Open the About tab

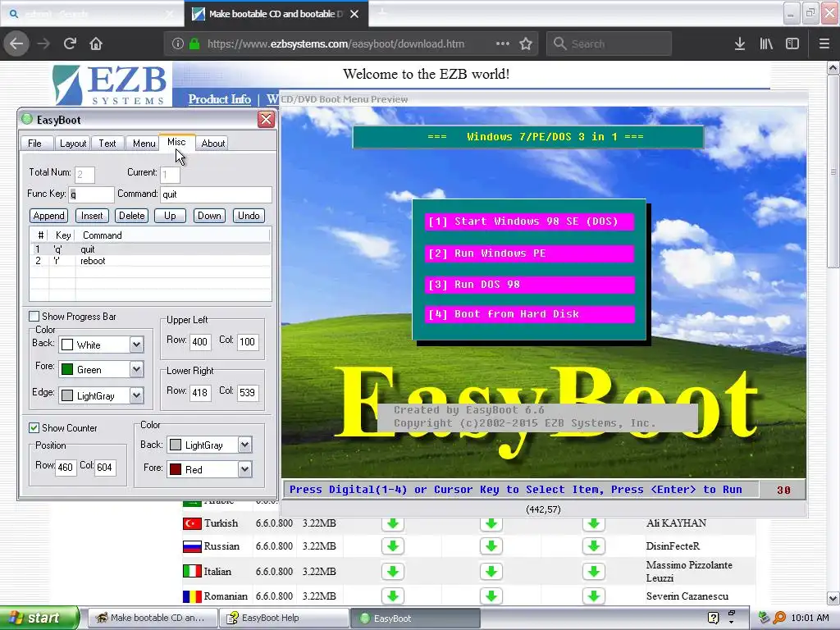click(212, 143)
